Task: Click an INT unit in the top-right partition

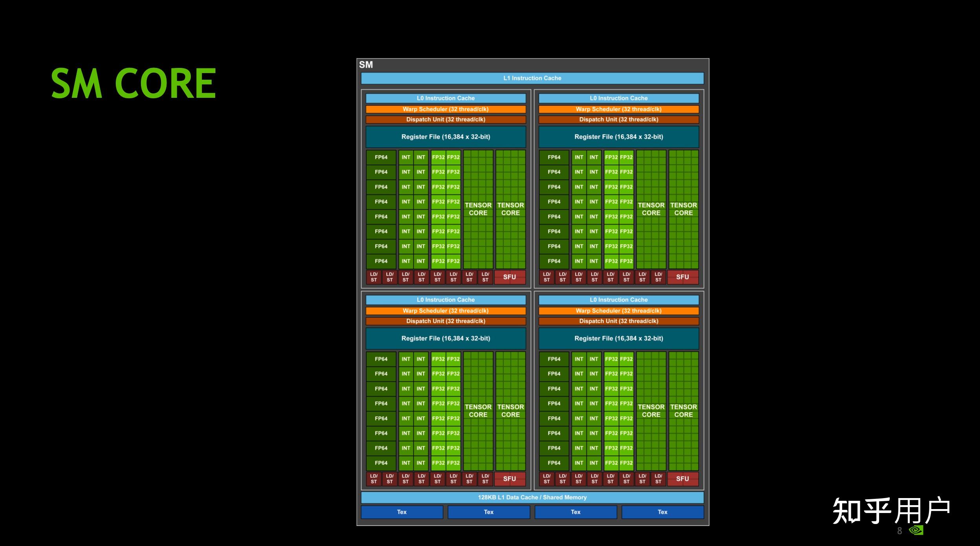Action: (x=579, y=187)
